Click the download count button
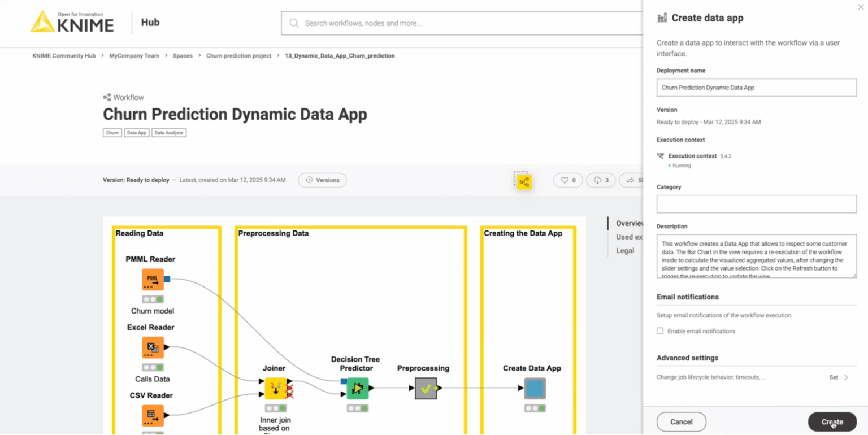The height and width of the screenshot is (435, 868). tap(601, 180)
